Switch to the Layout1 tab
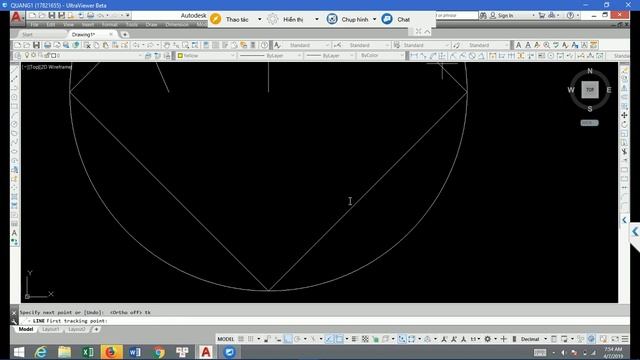The height and width of the screenshot is (360, 640). coord(51,329)
